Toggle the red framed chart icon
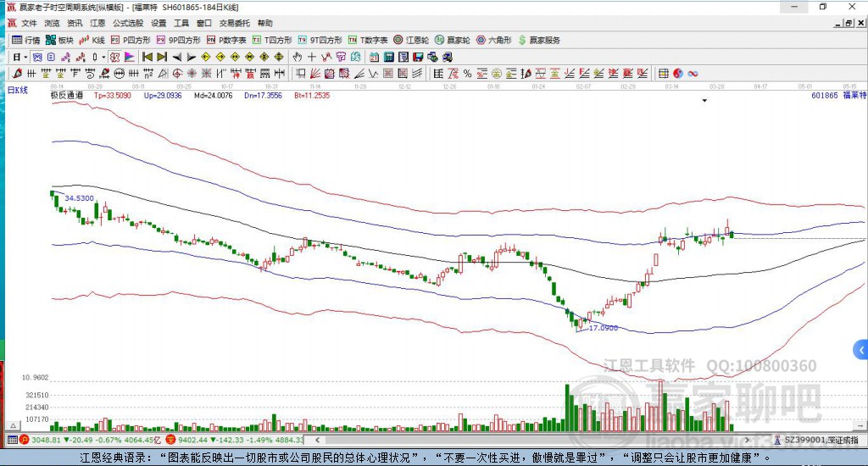This screenshot has width=868, height=466. coord(114,57)
